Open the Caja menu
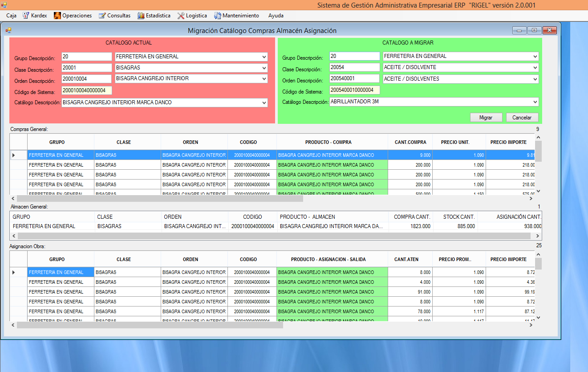Screen dimensions: 588x372 [12, 16]
